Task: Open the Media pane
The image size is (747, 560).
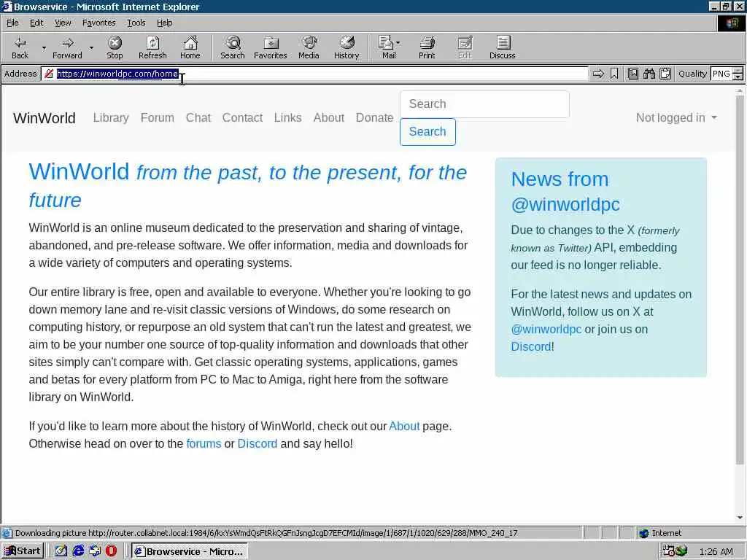Action: (309, 47)
